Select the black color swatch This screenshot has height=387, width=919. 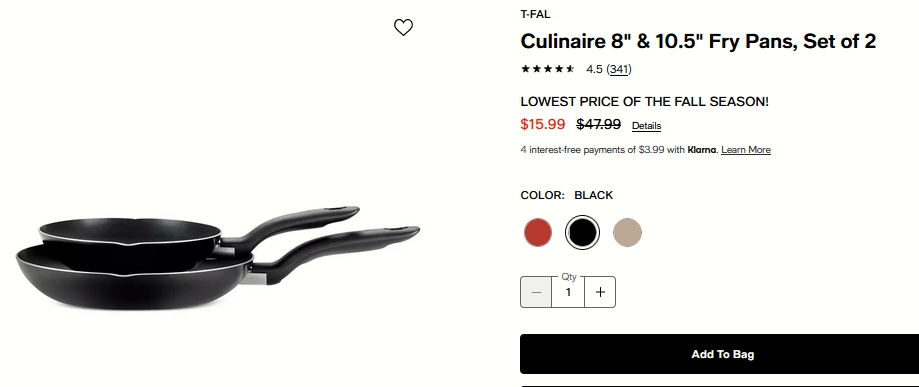pos(583,232)
